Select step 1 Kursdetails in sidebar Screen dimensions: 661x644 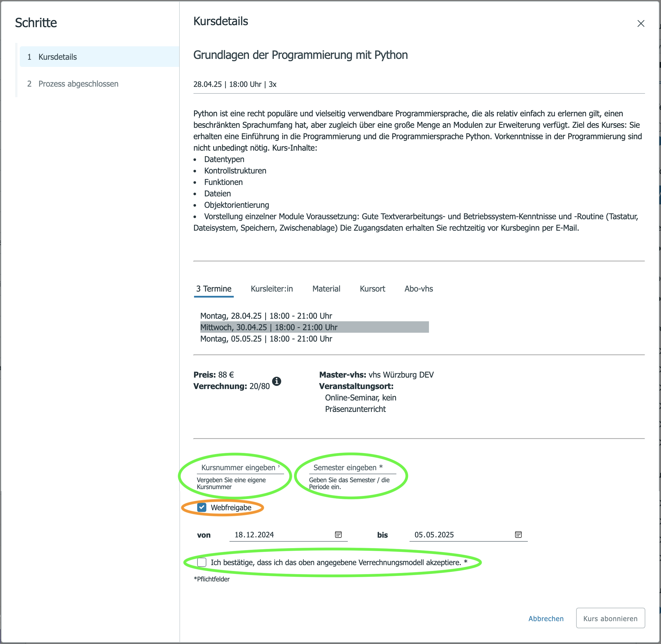(99, 57)
